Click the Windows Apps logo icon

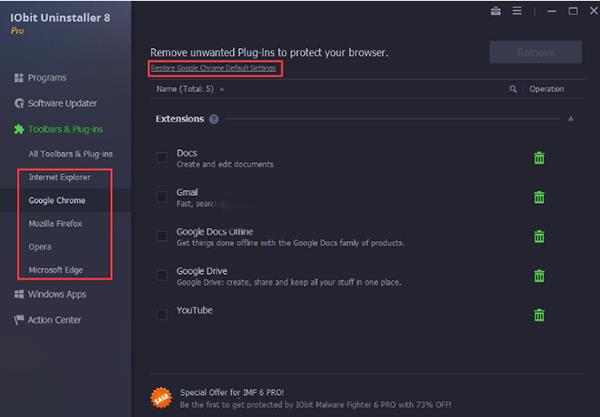pos(19,294)
